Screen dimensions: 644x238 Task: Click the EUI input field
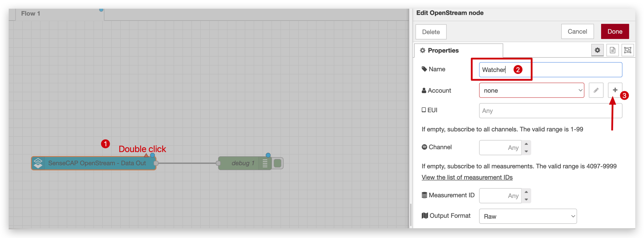551,111
